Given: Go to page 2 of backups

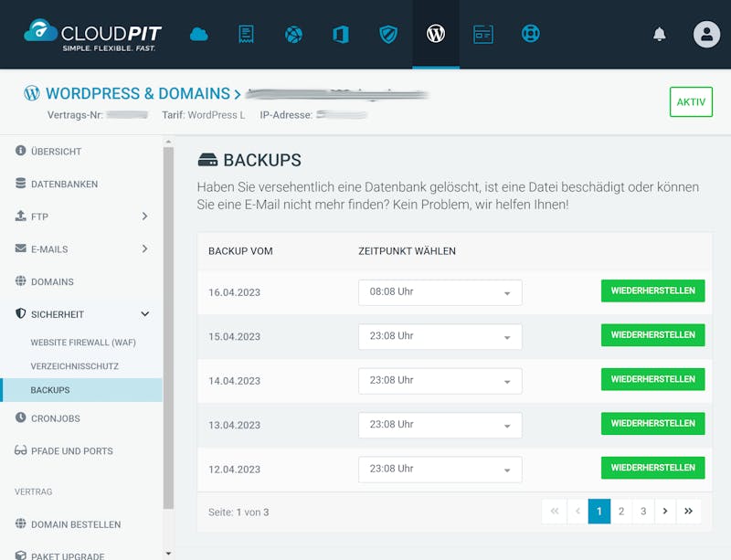Looking at the screenshot, I should coord(621,512).
